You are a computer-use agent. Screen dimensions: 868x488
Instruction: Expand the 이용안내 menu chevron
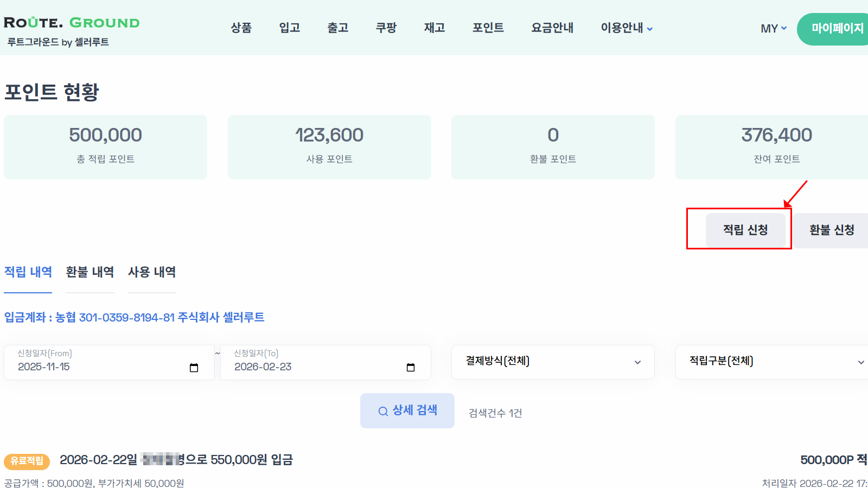click(650, 29)
